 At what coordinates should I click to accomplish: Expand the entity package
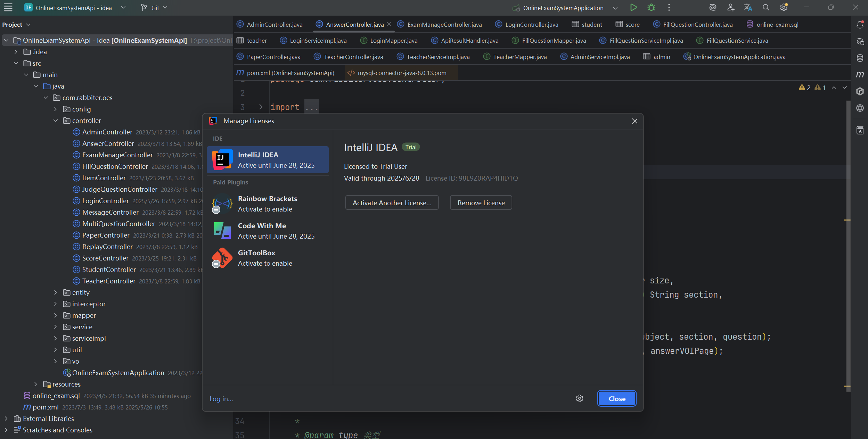pyautogui.click(x=56, y=292)
